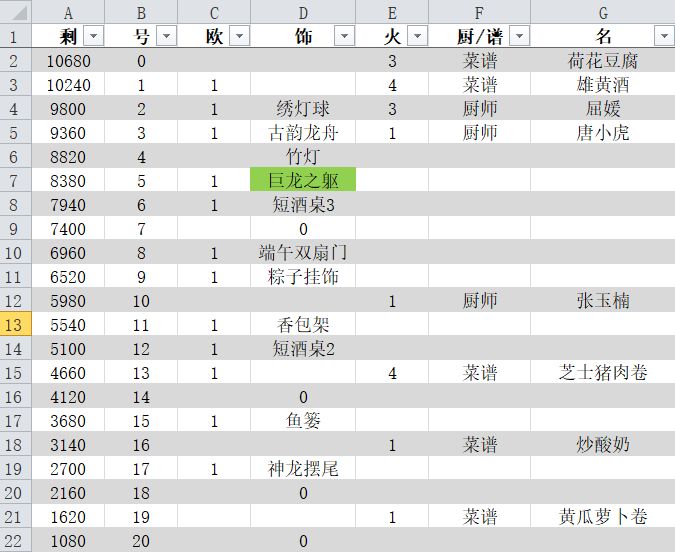Click cell containing 芝士猪肉卷
Viewport: 675px width, 552px height.
pyautogui.click(x=603, y=372)
